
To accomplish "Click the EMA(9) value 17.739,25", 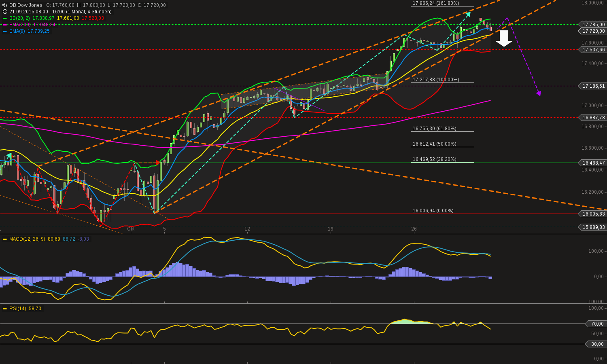I will [x=38, y=31].
